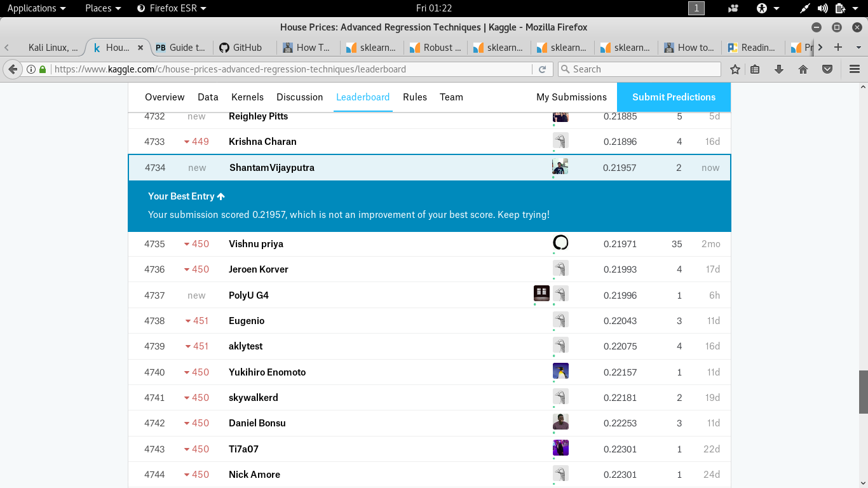This screenshot has height=488, width=868.
Task: Go to the Firefox home page icon
Action: point(803,69)
